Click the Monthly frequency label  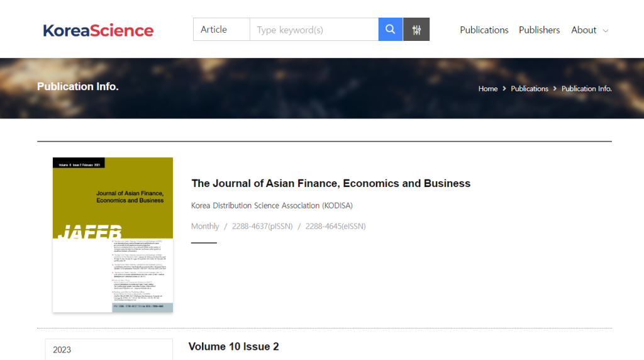[205, 226]
